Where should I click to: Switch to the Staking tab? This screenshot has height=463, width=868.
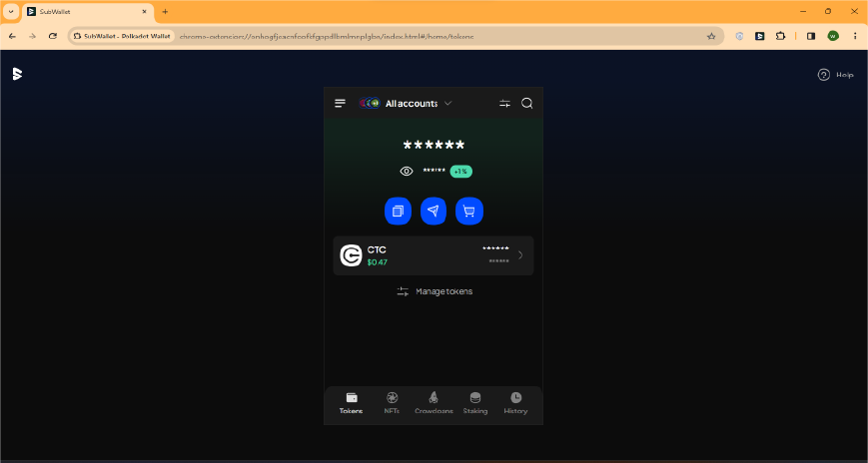pos(475,404)
